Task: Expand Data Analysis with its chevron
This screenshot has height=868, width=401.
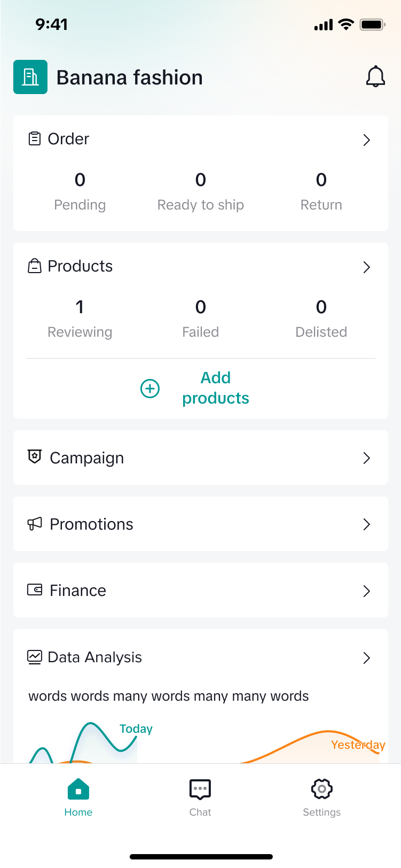Action: coord(366,658)
